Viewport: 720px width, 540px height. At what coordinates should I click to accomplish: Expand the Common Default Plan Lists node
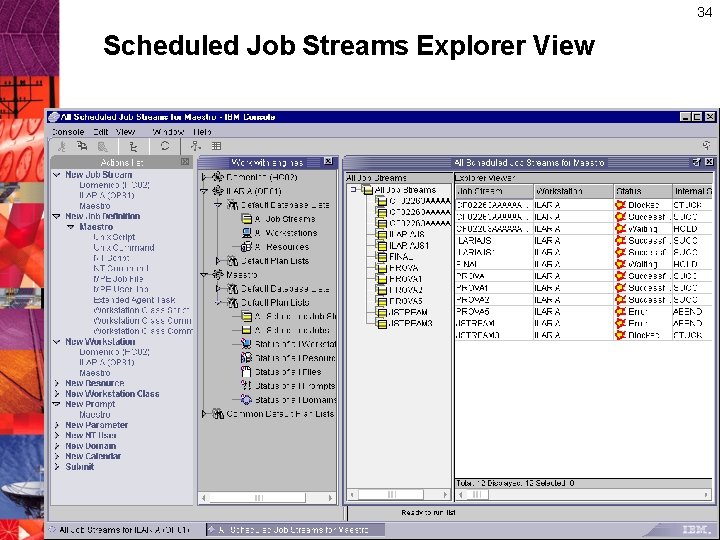(205, 414)
